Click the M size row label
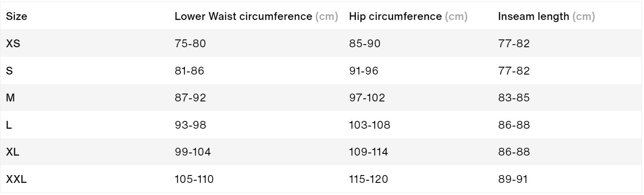Viewport: 644px width, 195px height. pos(10,98)
